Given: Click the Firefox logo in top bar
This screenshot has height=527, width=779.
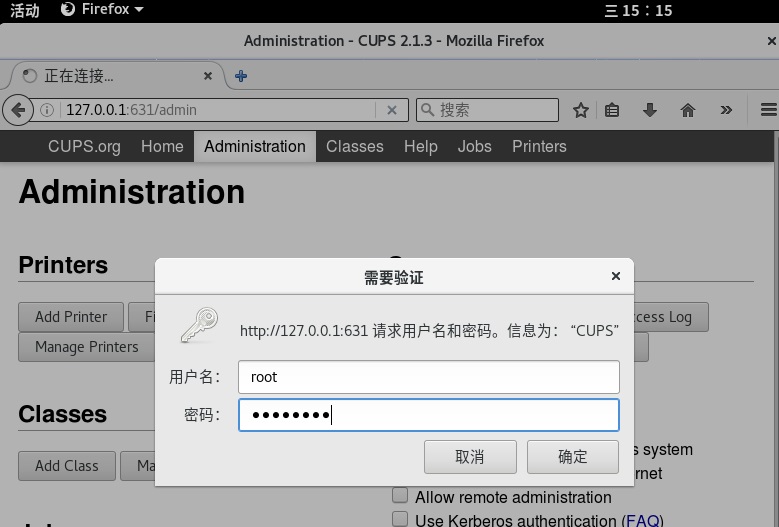Looking at the screenshot, I should (x=68, y=9).
